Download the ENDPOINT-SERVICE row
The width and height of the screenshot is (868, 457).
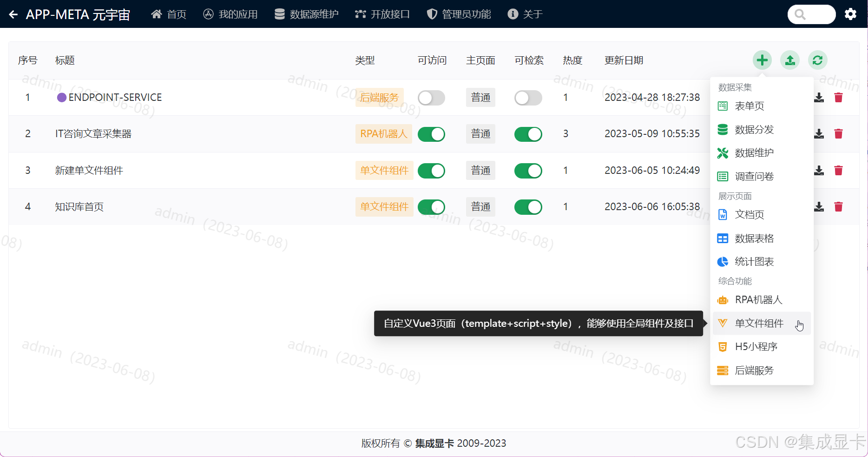click(x=819, y=98)
